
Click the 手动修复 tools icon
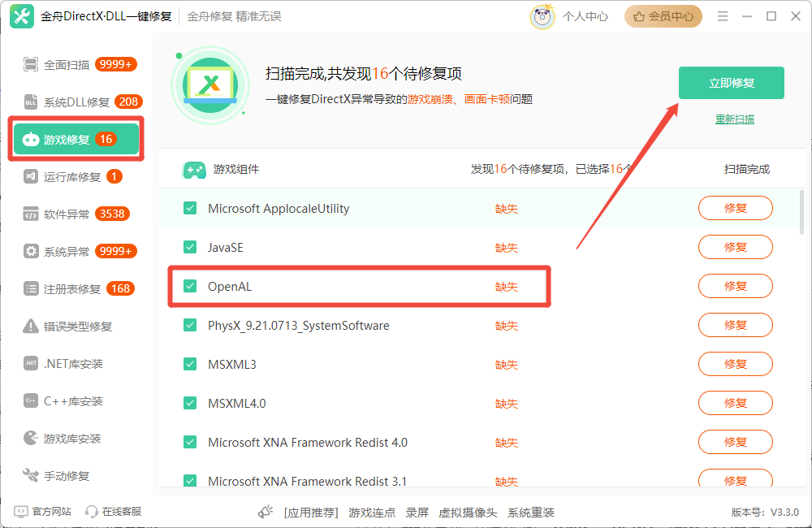[x=31, y=475]
